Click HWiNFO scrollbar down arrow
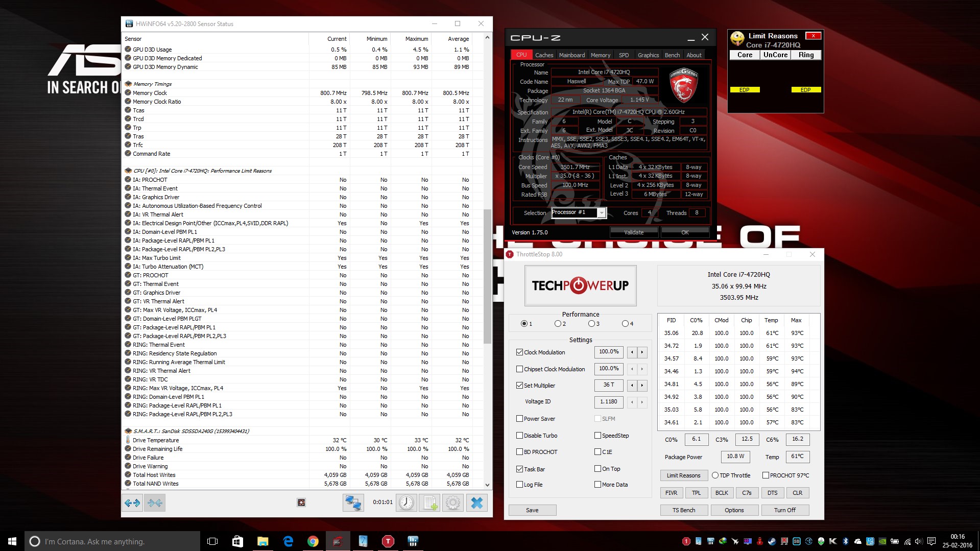Image resolution: width=980 pixels, height=551 pixels. pos(487,485)
